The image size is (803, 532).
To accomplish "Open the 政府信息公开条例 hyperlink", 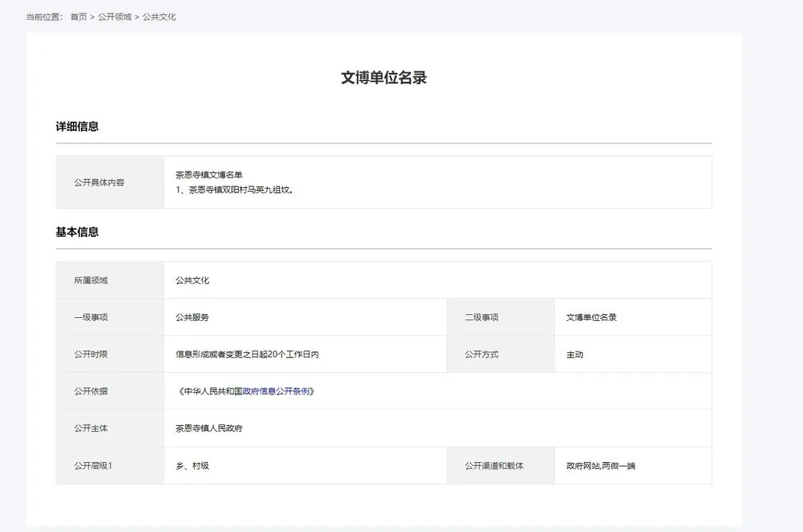I will 276,392.
